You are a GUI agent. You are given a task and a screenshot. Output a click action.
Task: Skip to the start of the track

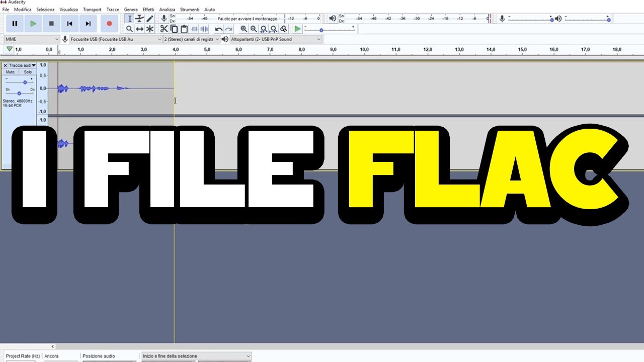69,24
